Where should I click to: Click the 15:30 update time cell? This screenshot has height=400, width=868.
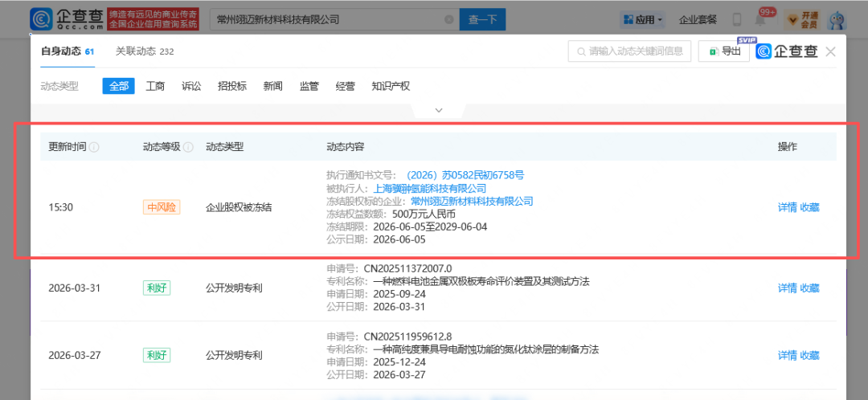[x=61, y=207]
